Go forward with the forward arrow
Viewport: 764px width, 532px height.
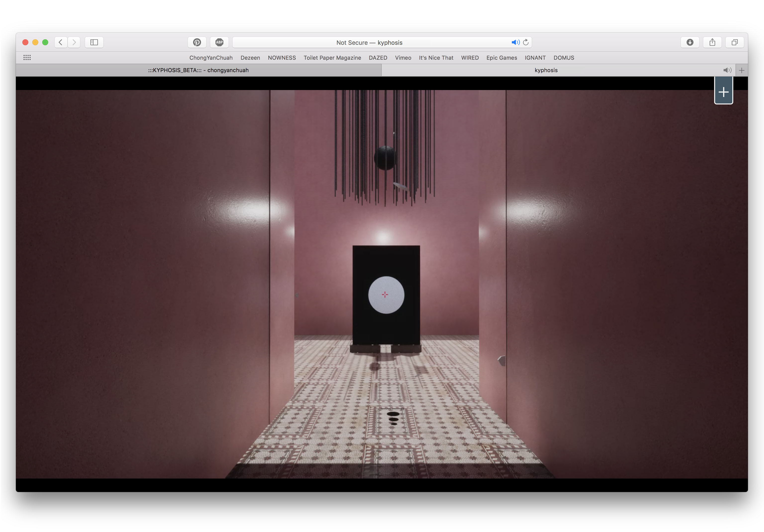(x=74, y=42)
